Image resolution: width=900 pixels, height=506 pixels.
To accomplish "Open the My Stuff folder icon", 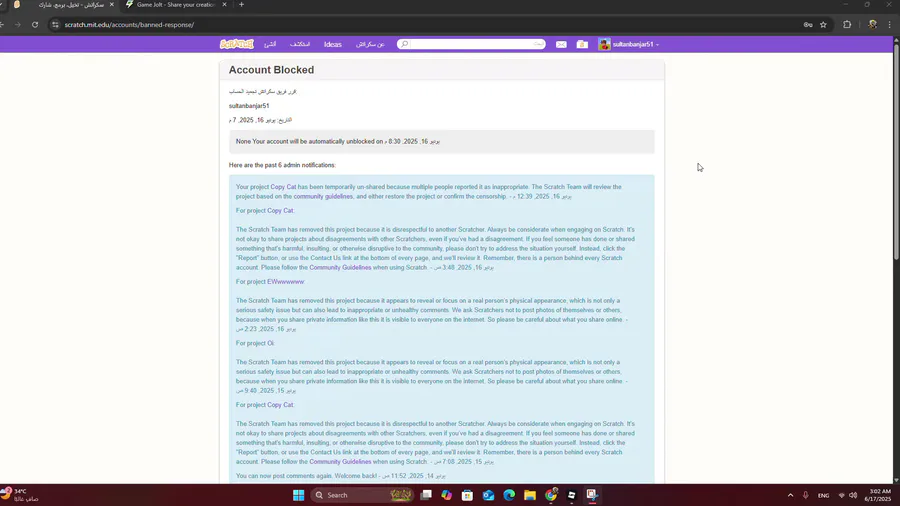I will click(582, 44).
